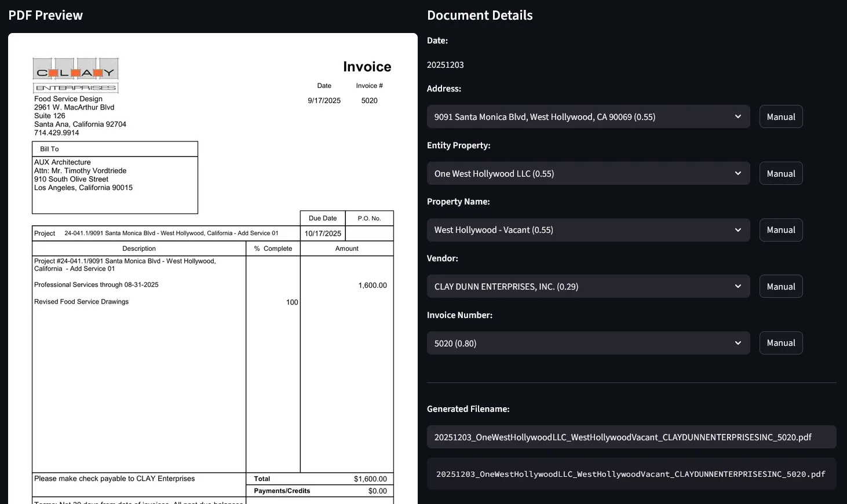
Task: Click Manual beside Property Name
Action: [x=780, y=230]
